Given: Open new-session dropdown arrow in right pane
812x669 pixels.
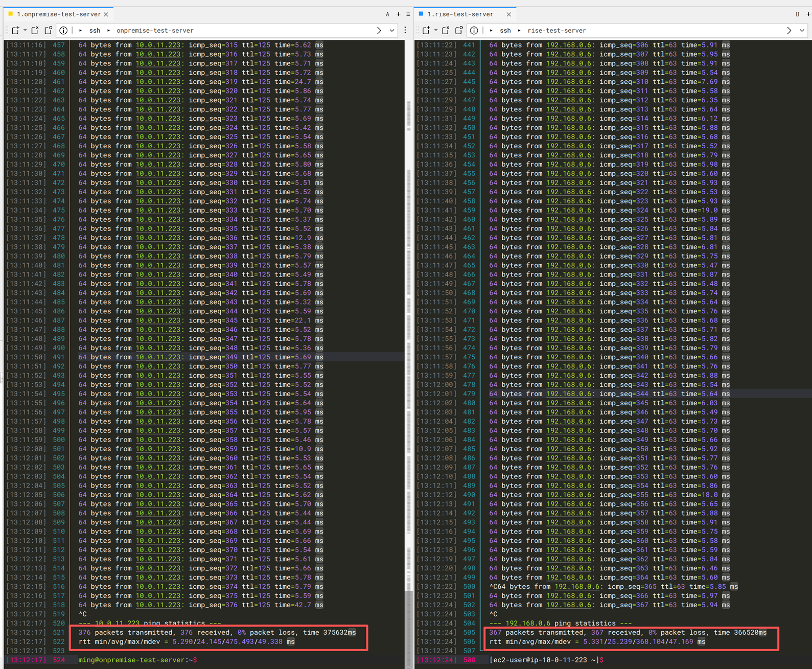Looking at the screenshot, I should pyautogui.click(x=435, y=30).
